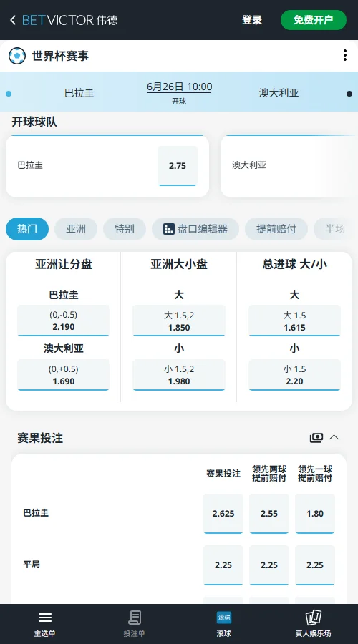Select 小 1.5,2 odds 1.980
The width and height of the screenshot is (358, 644).
pos(179,375)
